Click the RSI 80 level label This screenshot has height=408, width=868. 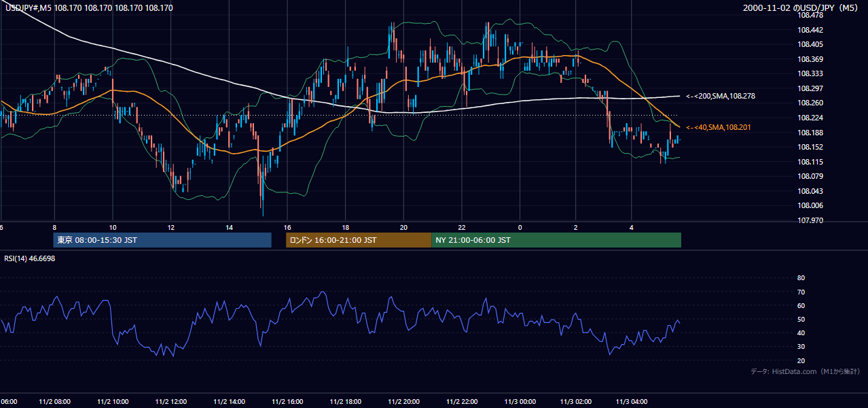pyautogui.click(x=801, y=278)
